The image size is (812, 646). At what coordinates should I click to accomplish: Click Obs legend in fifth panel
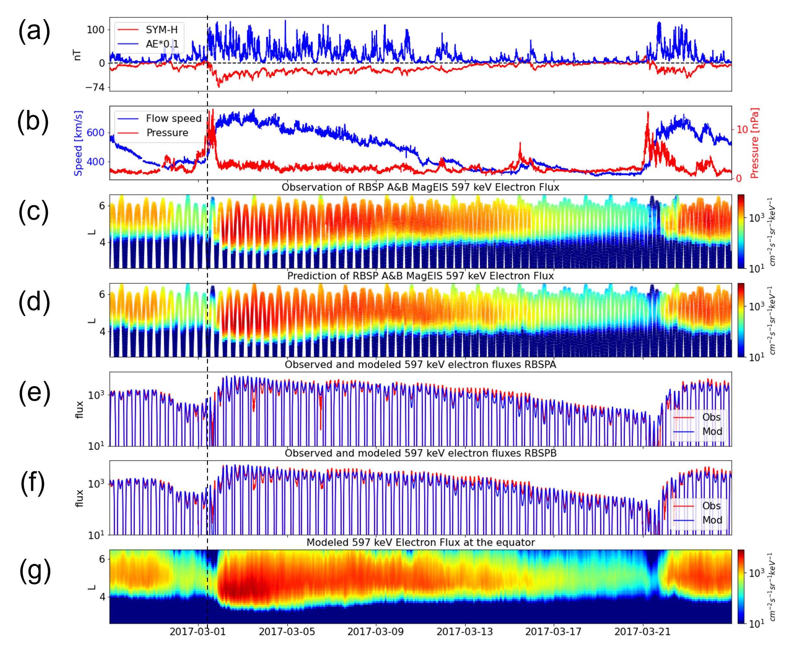pos(711,417)
